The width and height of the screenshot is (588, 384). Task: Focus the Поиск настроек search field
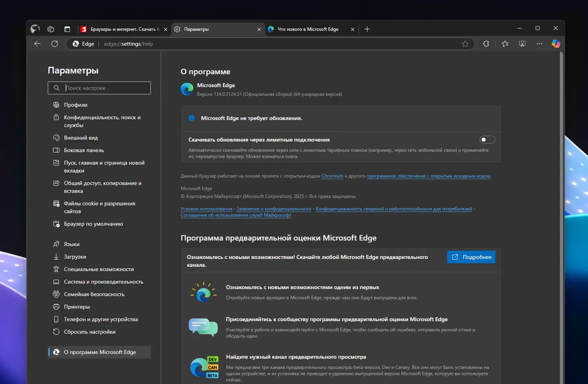[99, 88]
